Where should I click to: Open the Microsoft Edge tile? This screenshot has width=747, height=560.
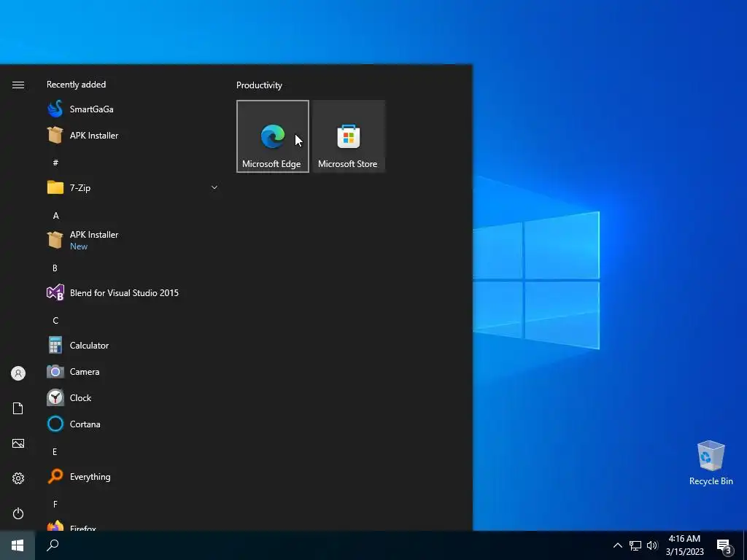point(273,136)
